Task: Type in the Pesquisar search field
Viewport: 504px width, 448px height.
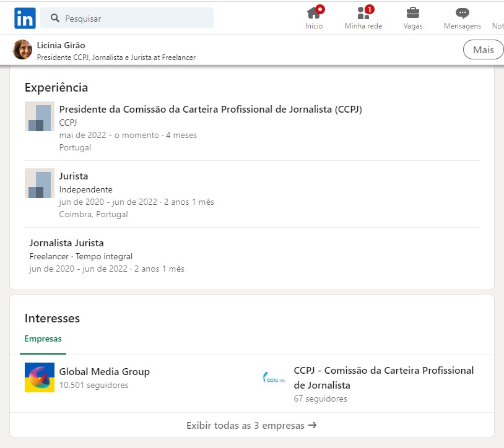Action: point(136,19)
